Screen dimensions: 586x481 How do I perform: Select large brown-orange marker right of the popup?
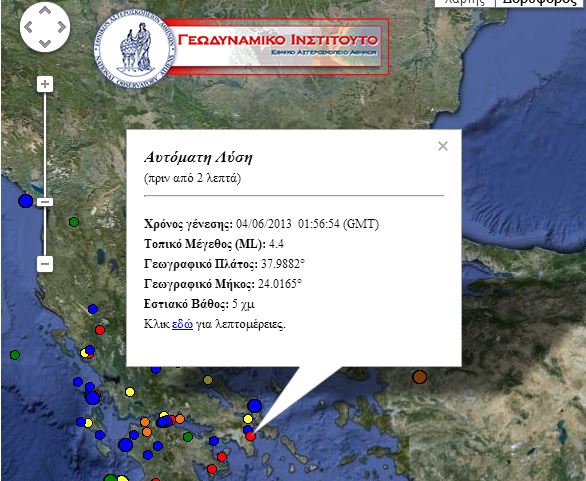[419, 377]
